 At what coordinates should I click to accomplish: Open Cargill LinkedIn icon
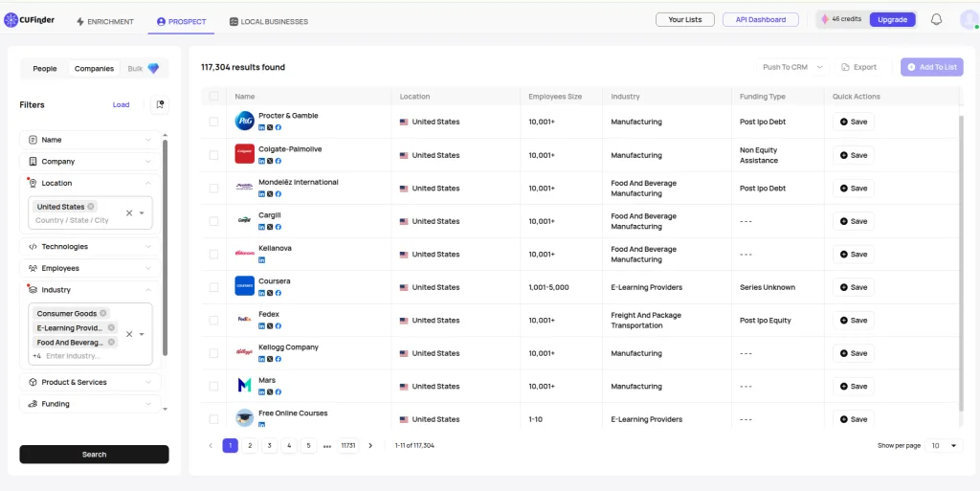tap(262, 227)
